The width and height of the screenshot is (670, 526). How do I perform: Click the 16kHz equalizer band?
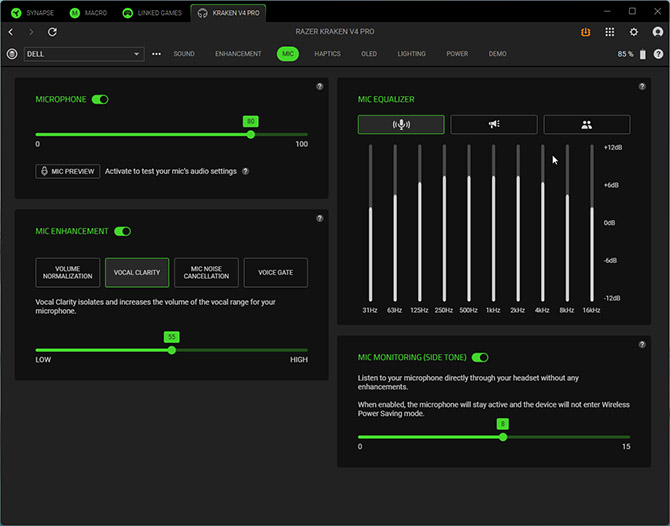[592, 223]
